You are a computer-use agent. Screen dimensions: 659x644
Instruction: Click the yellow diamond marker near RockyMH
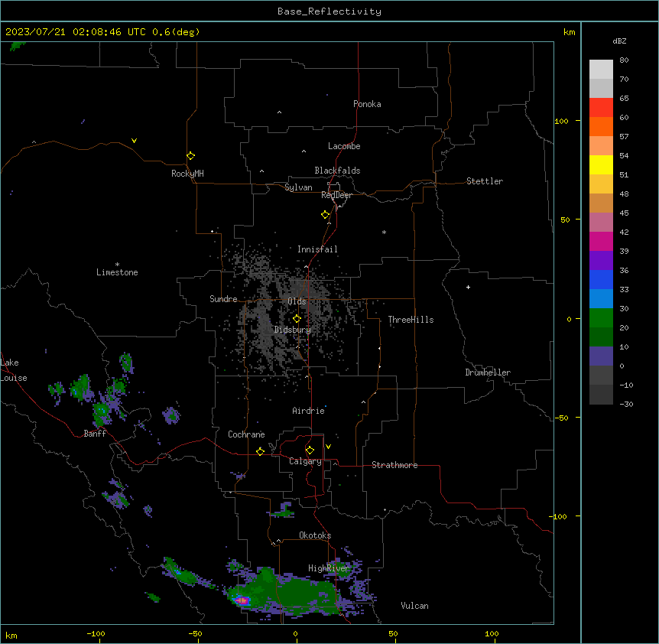(x=190, y=156)
